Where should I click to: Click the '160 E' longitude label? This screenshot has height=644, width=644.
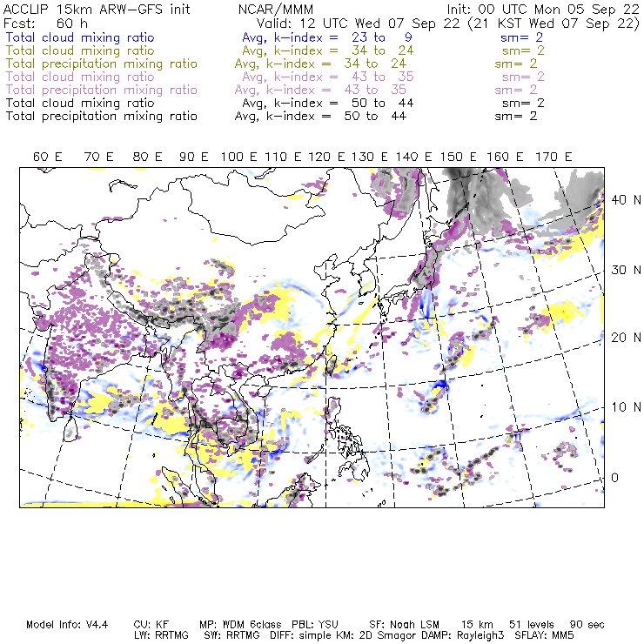coord(505,157)
